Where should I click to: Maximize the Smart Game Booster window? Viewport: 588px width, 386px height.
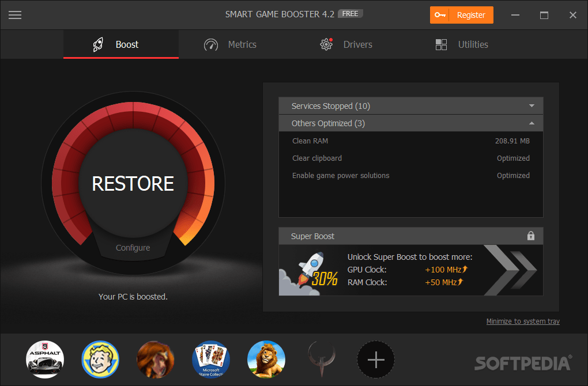point(544,15)
